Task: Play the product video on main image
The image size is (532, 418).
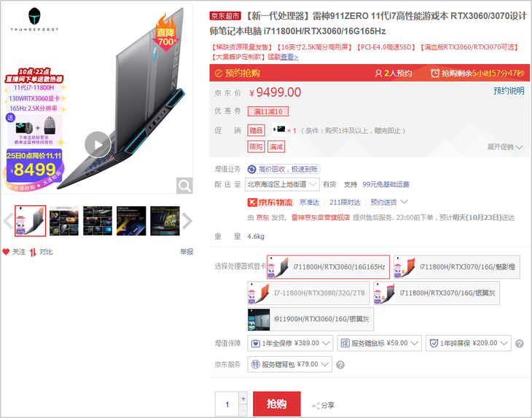Action: point(98,144)
